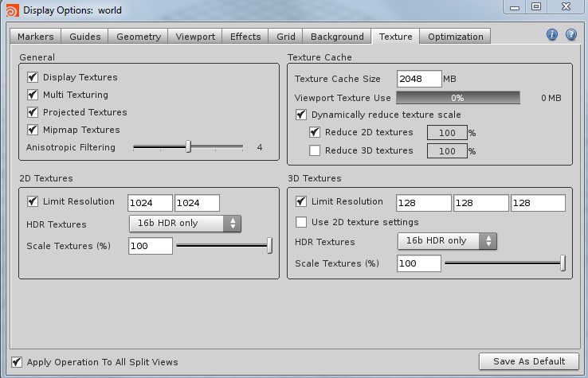Enable Use 2D texture settings
The height and width of the screenshot is (378, 588).
coord(301,222)
